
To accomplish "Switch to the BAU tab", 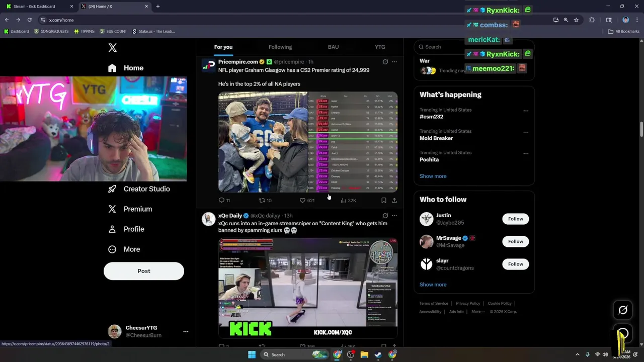I will (x=333, y=47).
